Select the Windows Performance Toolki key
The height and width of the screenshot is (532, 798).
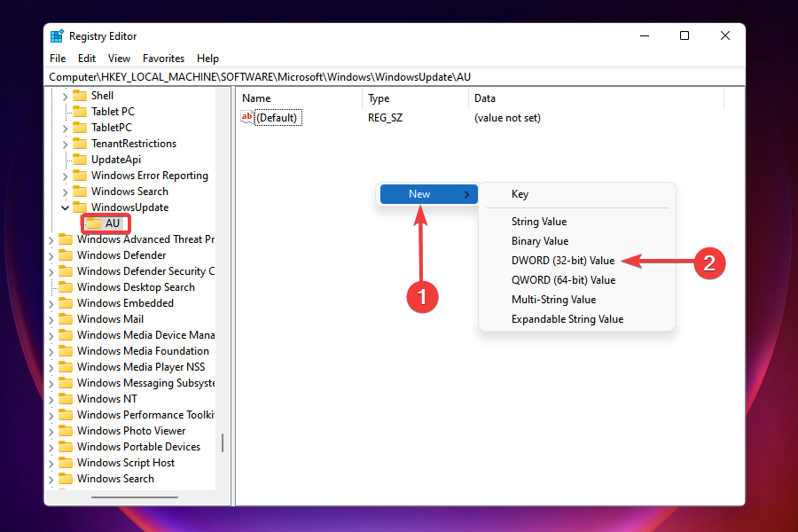[x=145, y=415]
